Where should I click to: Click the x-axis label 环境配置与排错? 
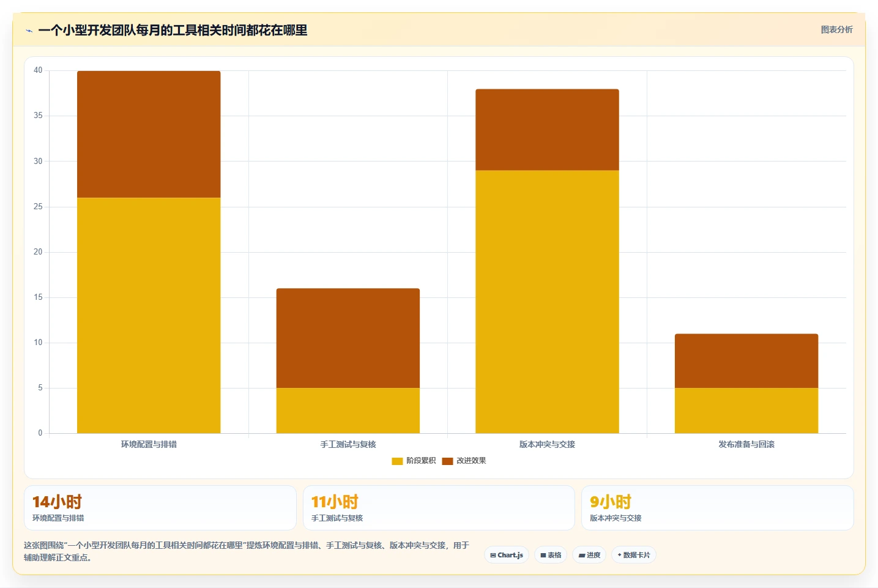149,444
